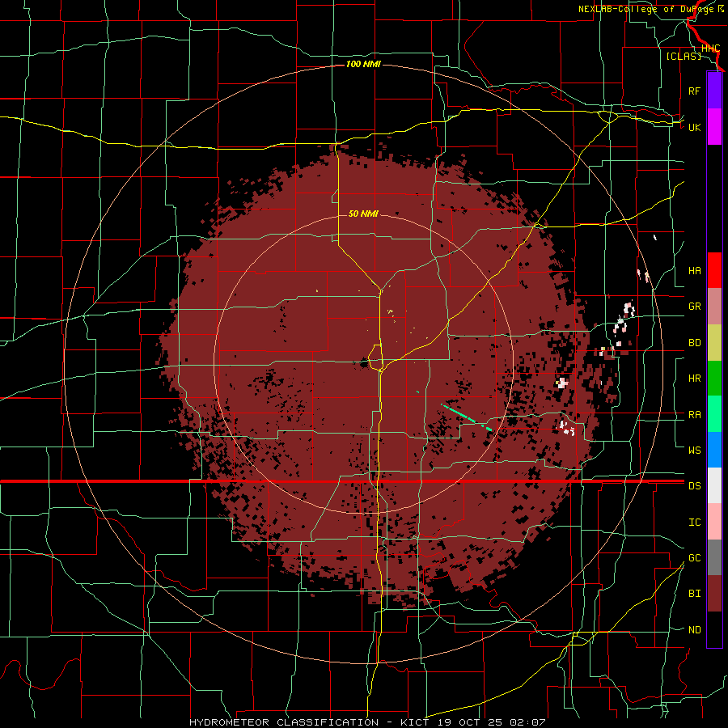The height and width of the screenshot is (728, 728).
Task: Click the HR legend label
Action: point(694,379)
